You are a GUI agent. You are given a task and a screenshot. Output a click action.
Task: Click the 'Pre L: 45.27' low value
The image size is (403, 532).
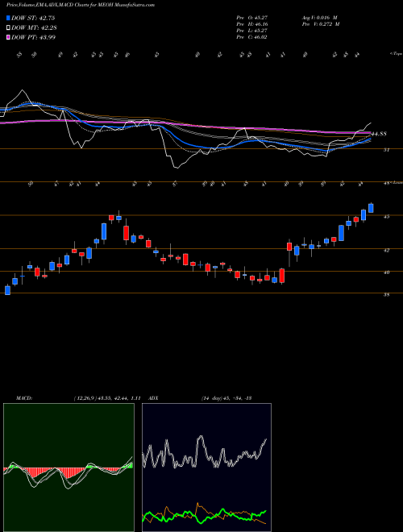pyautogui.click(x=252, y=31)
